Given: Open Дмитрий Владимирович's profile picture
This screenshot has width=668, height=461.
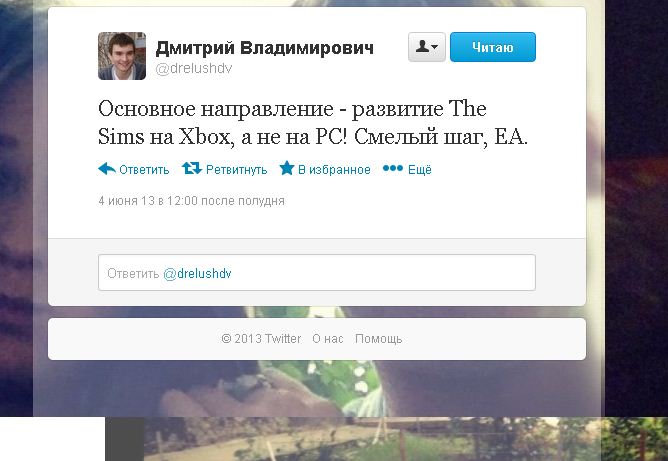Looking at the screenshot, I should coord(122,56).
